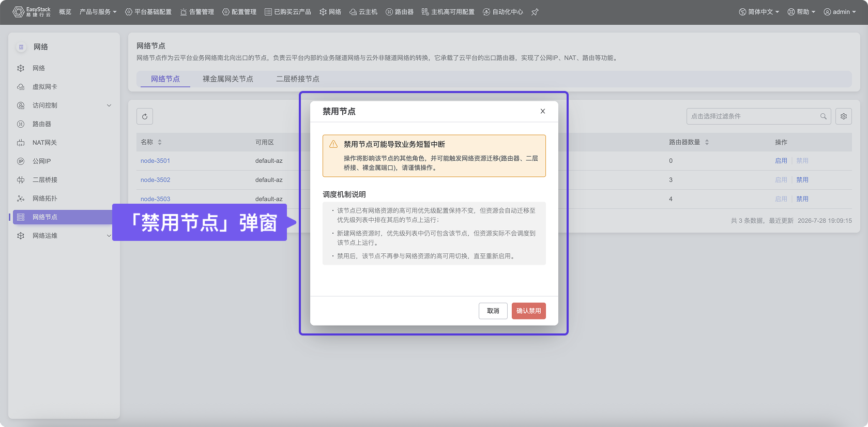Viewport: 868px width, 427px height.
Task: Collapse sidebar using the menu icon beside 网络
Action: click(21, 47)
